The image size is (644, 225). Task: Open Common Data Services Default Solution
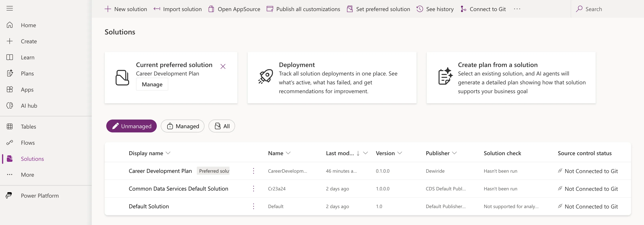pyautogui.click(x=178, y=189)
